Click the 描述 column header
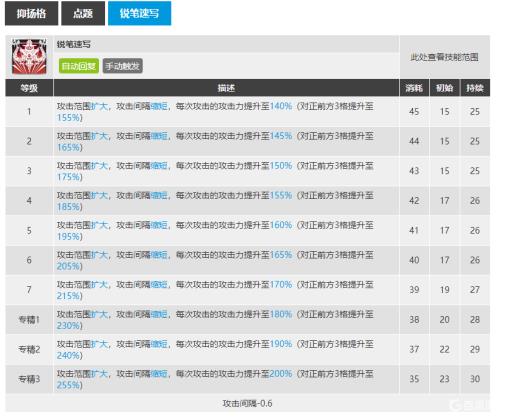Viewport: 512px width, 418px height. click(226, 88)
